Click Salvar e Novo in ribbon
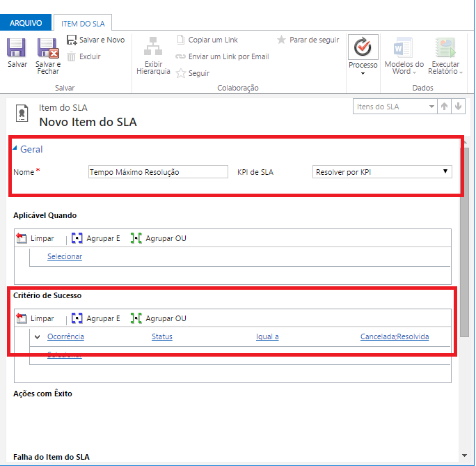 (96, 40)
